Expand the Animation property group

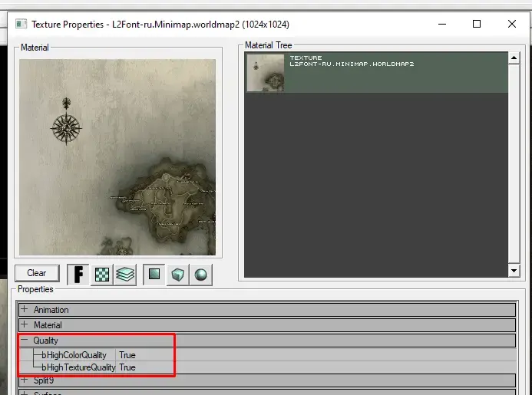point(24,309)
